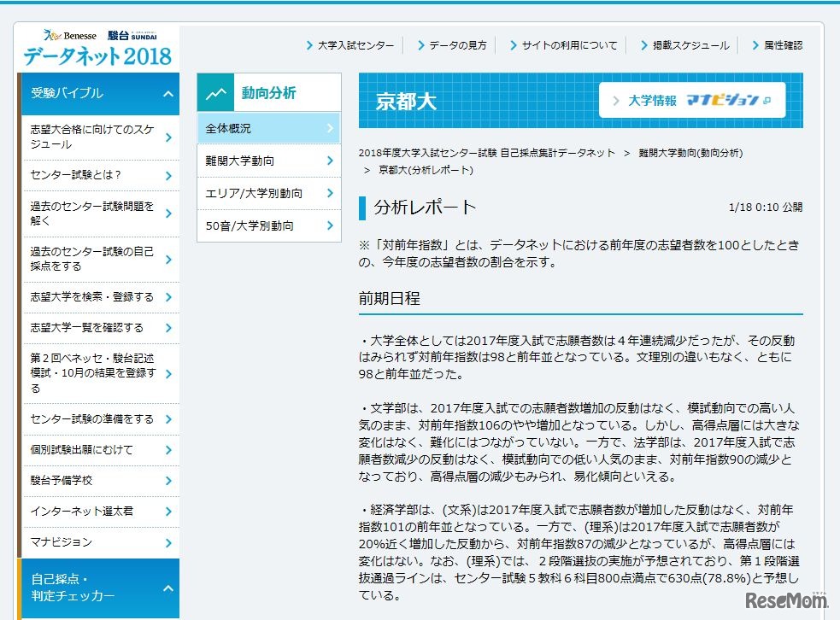Click the popup window icon next to マナビジョン
The image size is (840, 620).
coord(767,99)
